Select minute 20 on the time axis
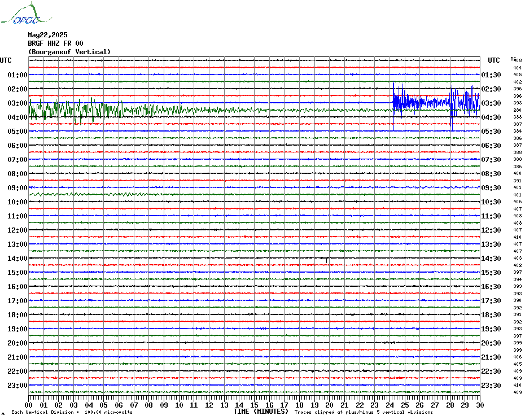 pos(330,405)
